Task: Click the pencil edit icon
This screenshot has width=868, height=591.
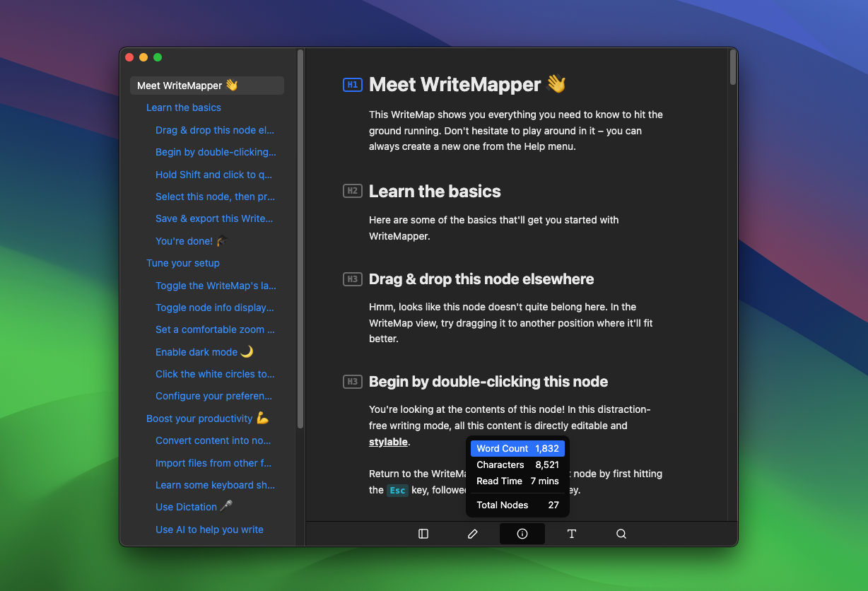Action: coord(473,534)
